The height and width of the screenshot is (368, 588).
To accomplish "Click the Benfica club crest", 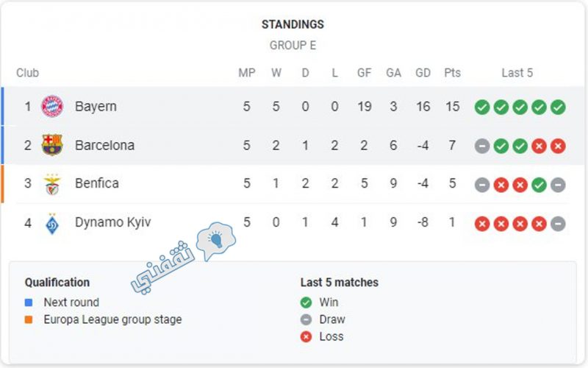I will [x=52, y=184].
